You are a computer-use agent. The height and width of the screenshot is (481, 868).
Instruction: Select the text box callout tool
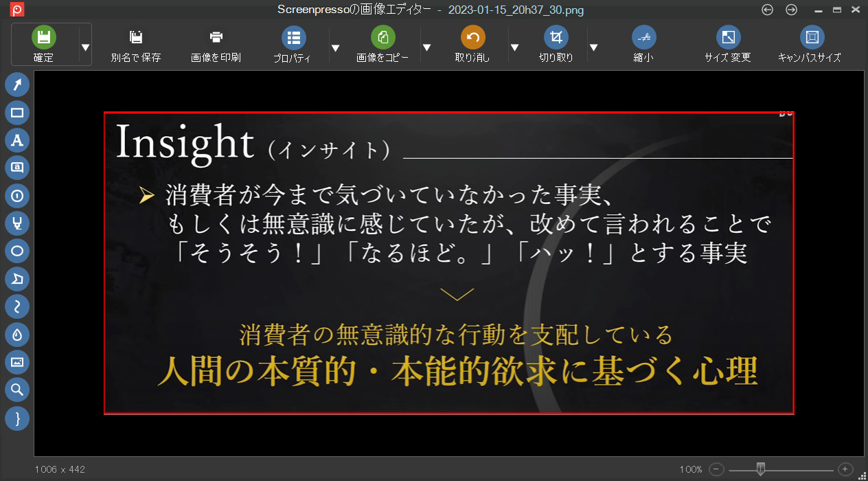17,168
